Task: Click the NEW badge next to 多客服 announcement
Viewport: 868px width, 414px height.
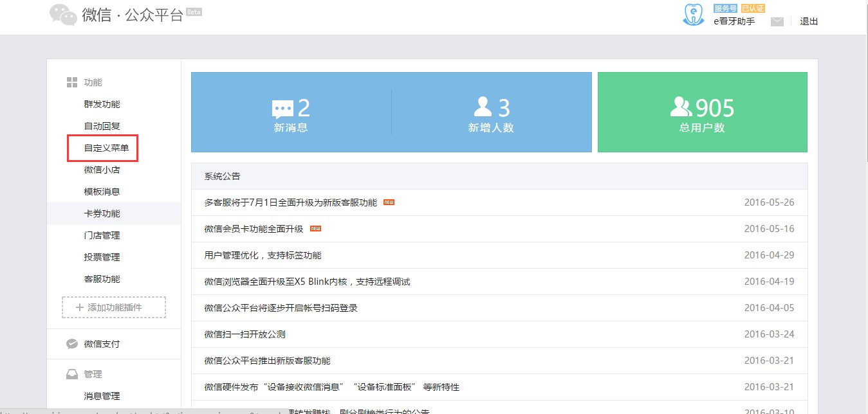Action: [x=389, y=203]
